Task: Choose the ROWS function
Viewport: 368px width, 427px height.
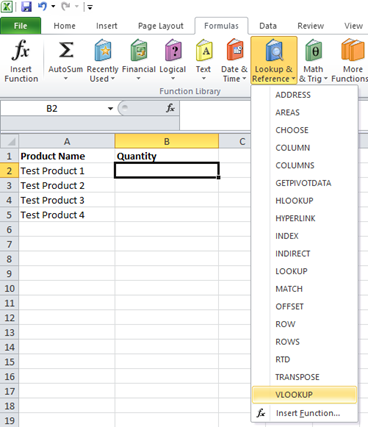Action: pyautogui.click(x=304, y=342)
